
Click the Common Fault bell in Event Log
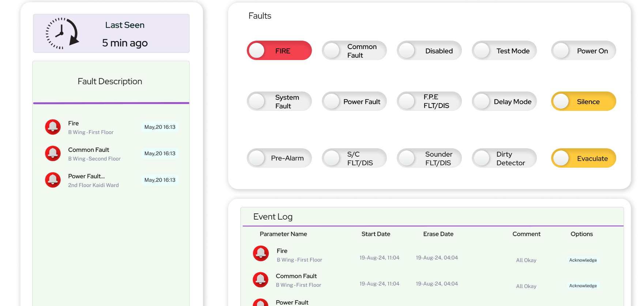tap(260, 280)
